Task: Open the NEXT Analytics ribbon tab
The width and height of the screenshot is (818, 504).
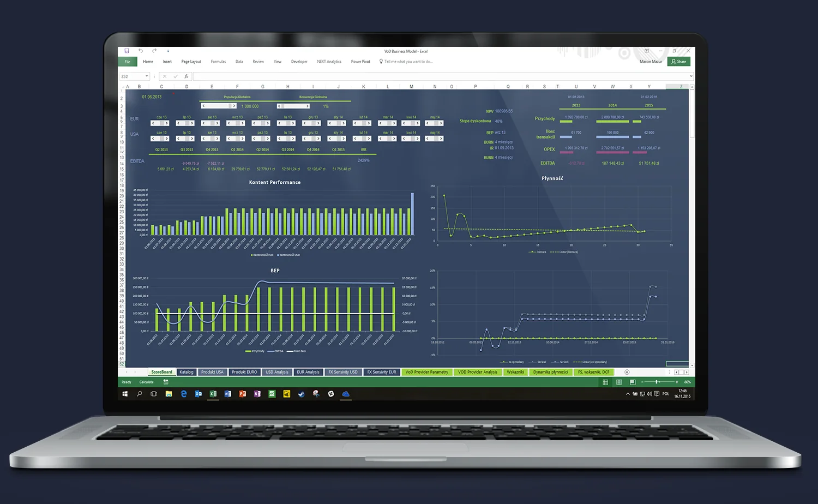Action: (329, 62)
